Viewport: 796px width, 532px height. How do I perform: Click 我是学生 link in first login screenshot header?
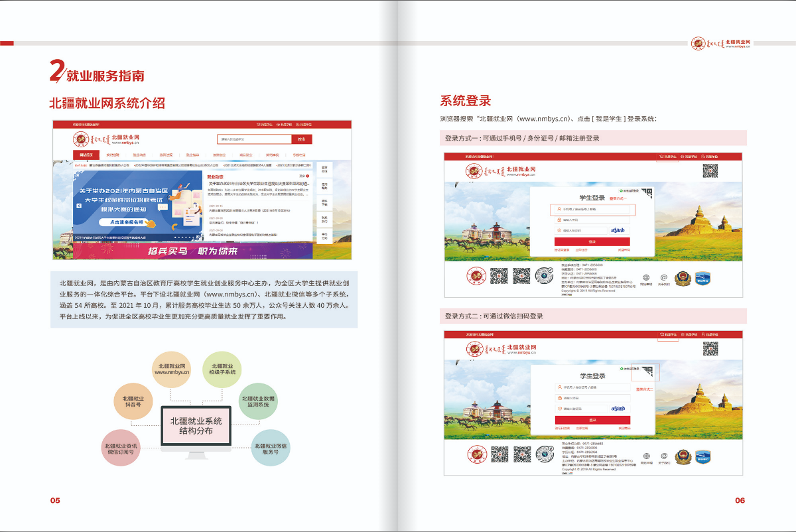tap(667, 157)
